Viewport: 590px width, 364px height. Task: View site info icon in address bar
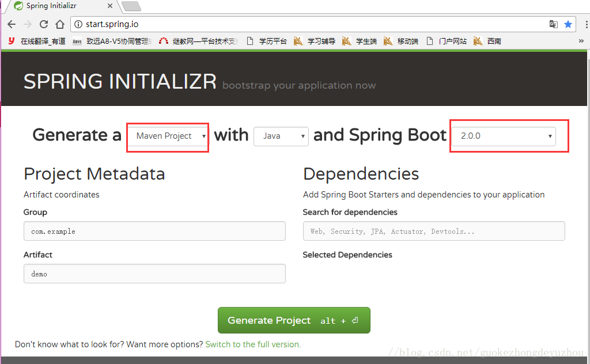78,24
